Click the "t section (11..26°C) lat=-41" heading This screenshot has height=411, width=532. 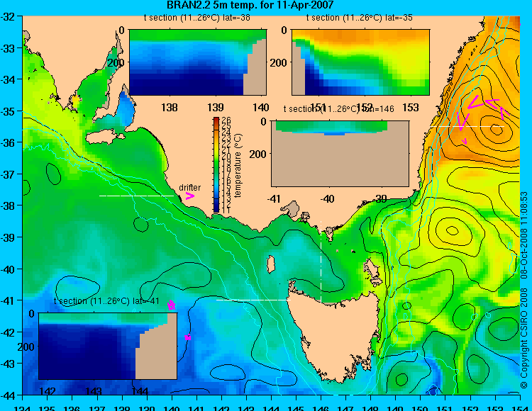[106, 301]
